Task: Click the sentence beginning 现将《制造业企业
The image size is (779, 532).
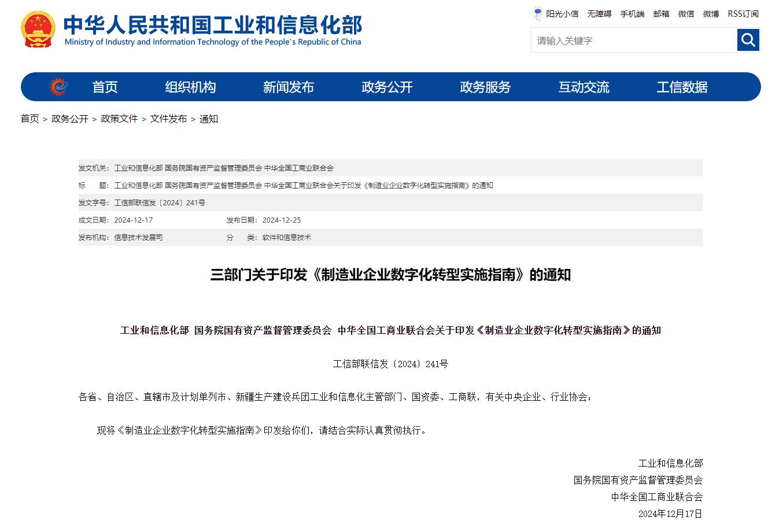Action: (263, 430)
